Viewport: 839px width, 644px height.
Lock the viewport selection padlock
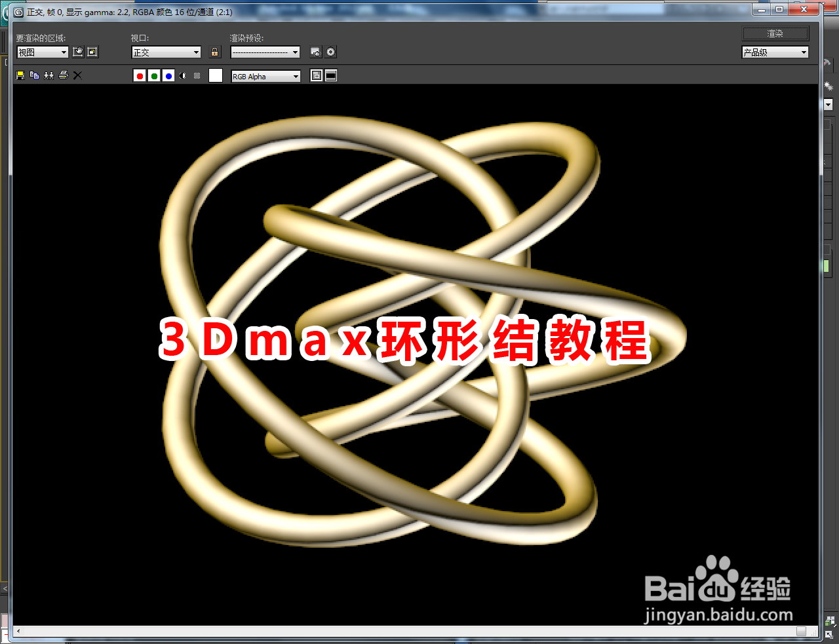215,52
